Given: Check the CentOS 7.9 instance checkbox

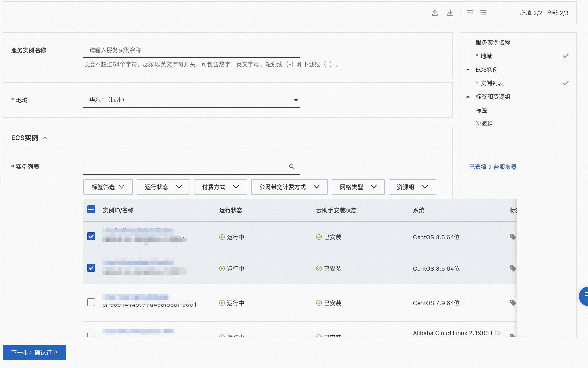Looking at the screenshot, I should pos(91,302).
